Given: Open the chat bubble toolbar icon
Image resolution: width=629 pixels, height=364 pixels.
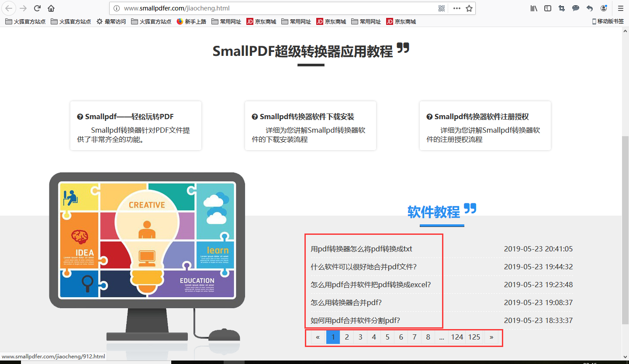Looking at the screenshot, I should point(576,8).
